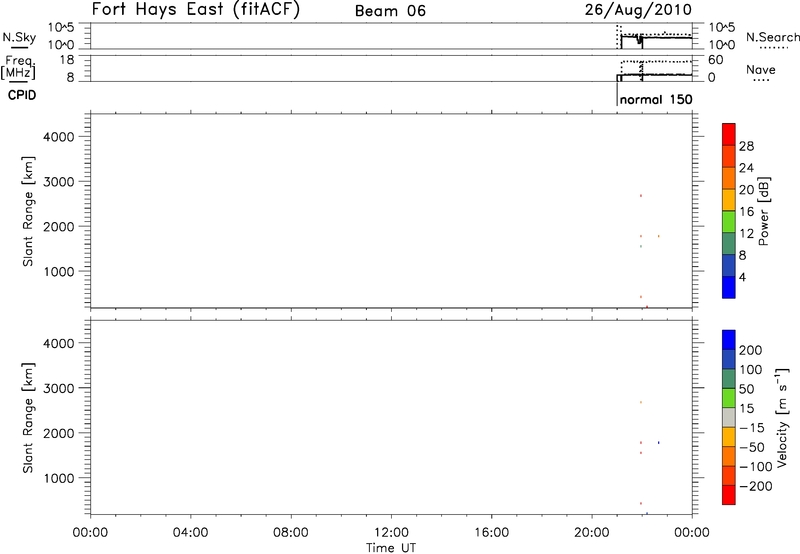Click the "Time UT" axis title

click(x=391, y=548)
